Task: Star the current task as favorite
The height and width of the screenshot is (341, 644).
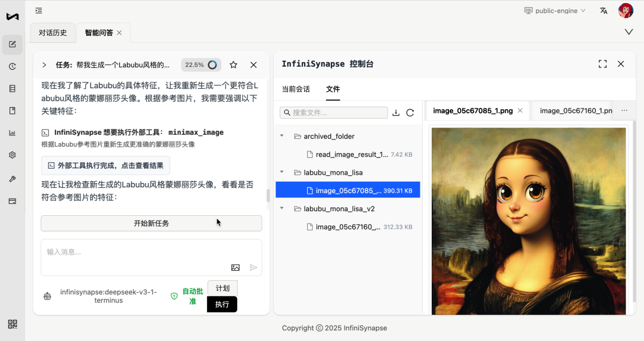Action: point(233,65)
